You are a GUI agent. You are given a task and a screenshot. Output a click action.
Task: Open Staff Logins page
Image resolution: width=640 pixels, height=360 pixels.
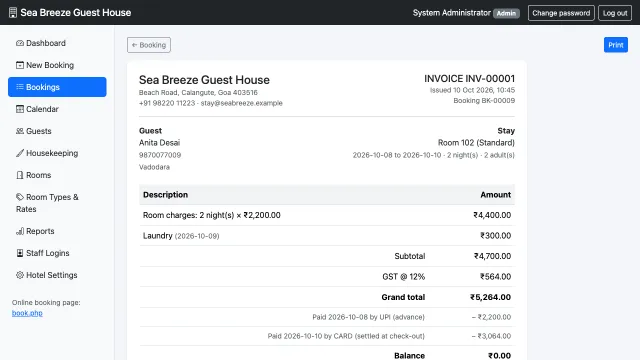[x=57, y=253]
